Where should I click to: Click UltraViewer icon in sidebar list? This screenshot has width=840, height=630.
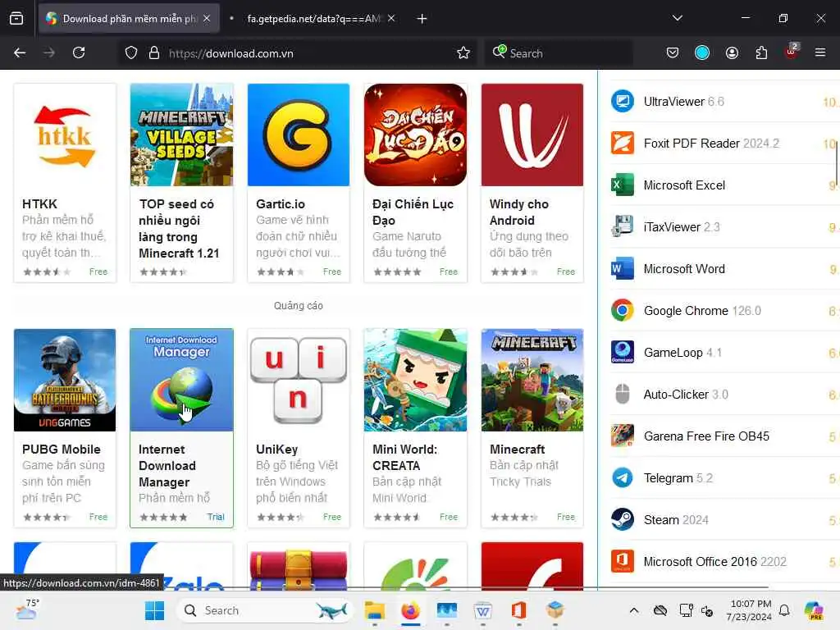pyautogui.click(x=622, y=101)
